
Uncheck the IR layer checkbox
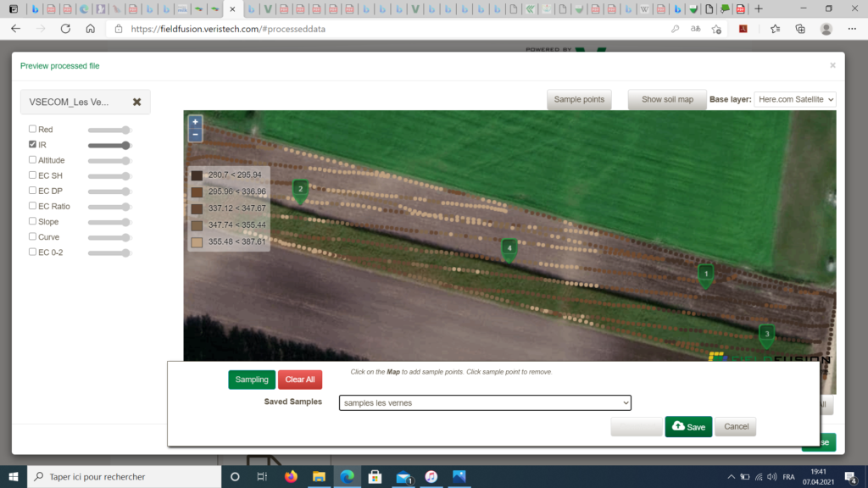click(x=33, y=145)
